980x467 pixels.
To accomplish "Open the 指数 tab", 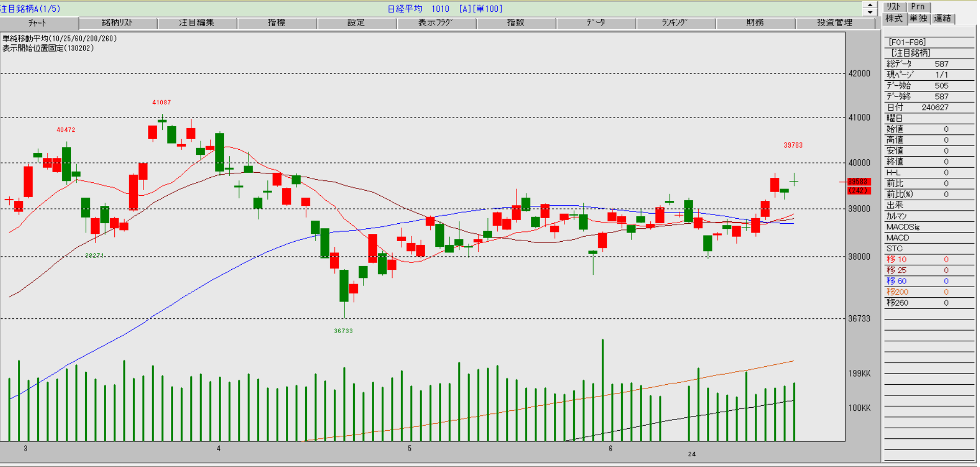I will 516,23.
